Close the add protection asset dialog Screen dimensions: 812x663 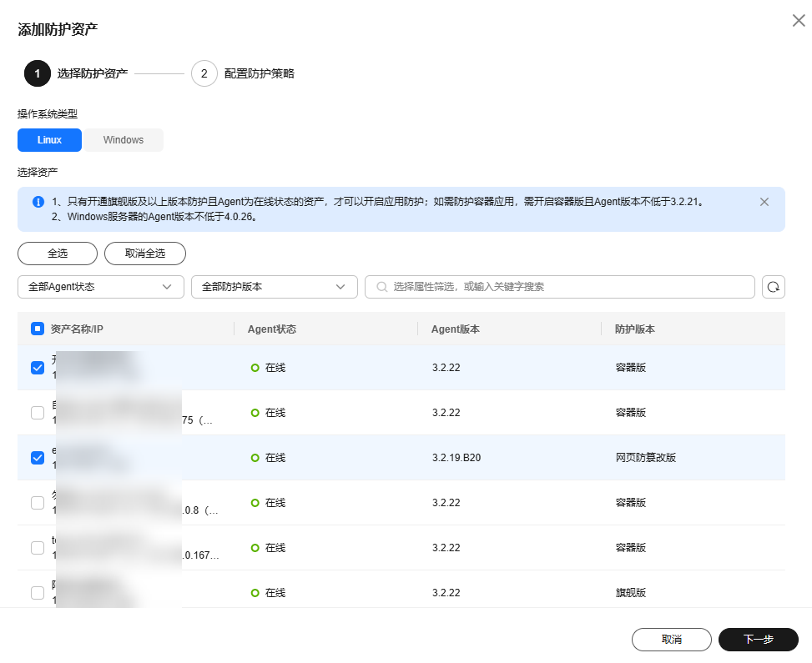click(x=799, y=21)
